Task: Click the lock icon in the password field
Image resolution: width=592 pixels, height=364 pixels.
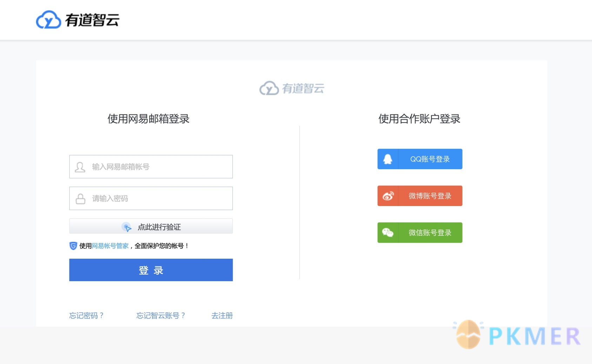Action: click(80, 199)
